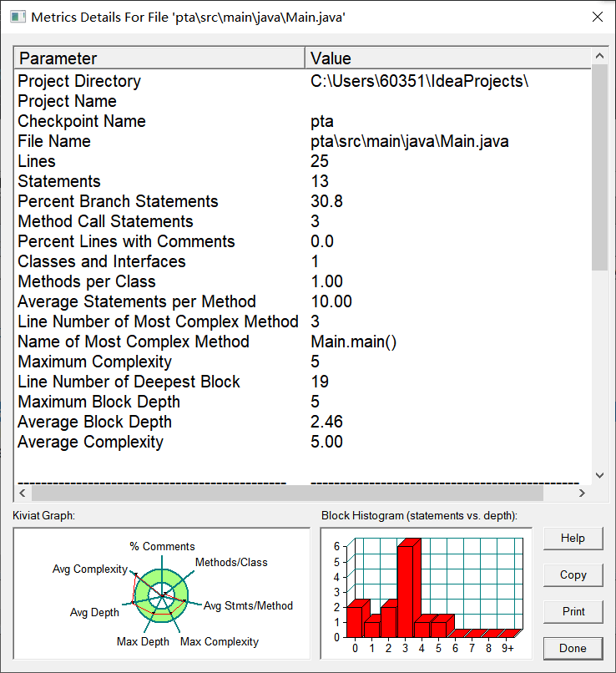Click the Block Histogram label
This screenshot has width=616, height=673.
coord(419,515)
